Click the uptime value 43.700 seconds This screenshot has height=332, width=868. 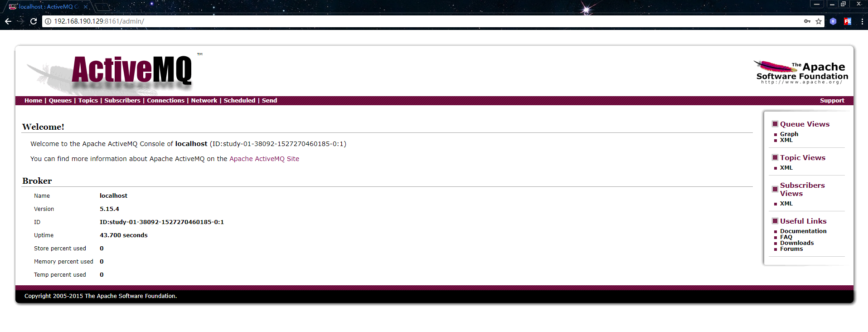124,235
